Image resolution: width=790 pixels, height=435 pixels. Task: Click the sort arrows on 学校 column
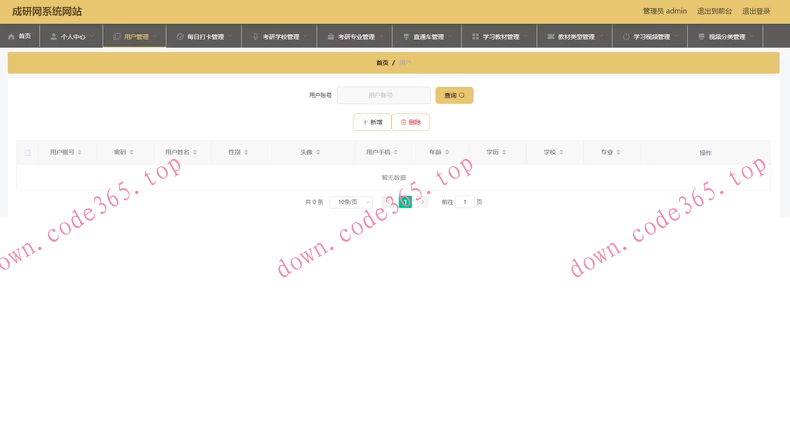[x=561, y=152]
